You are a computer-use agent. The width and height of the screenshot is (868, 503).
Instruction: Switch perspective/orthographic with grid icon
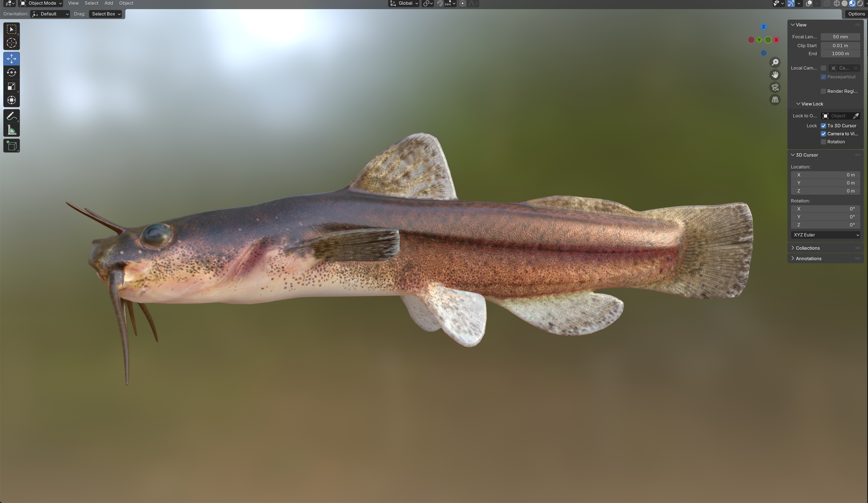pos(775,100)
